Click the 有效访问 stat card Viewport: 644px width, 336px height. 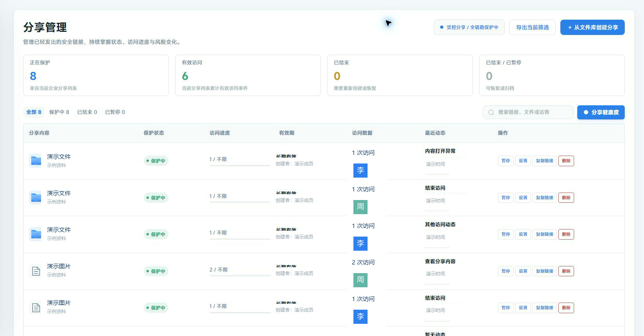click(248, 75)
